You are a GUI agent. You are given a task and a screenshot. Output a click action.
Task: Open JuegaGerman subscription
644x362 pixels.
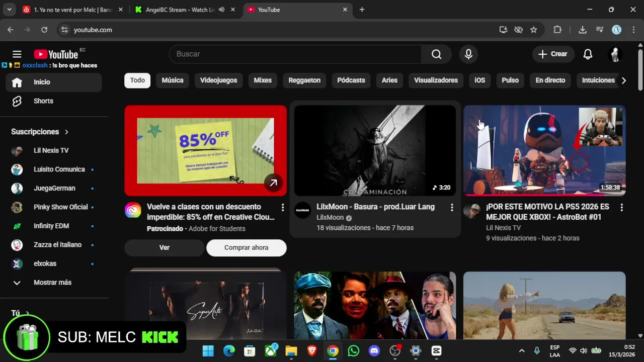pyautogui.click(x=54, y=188)
